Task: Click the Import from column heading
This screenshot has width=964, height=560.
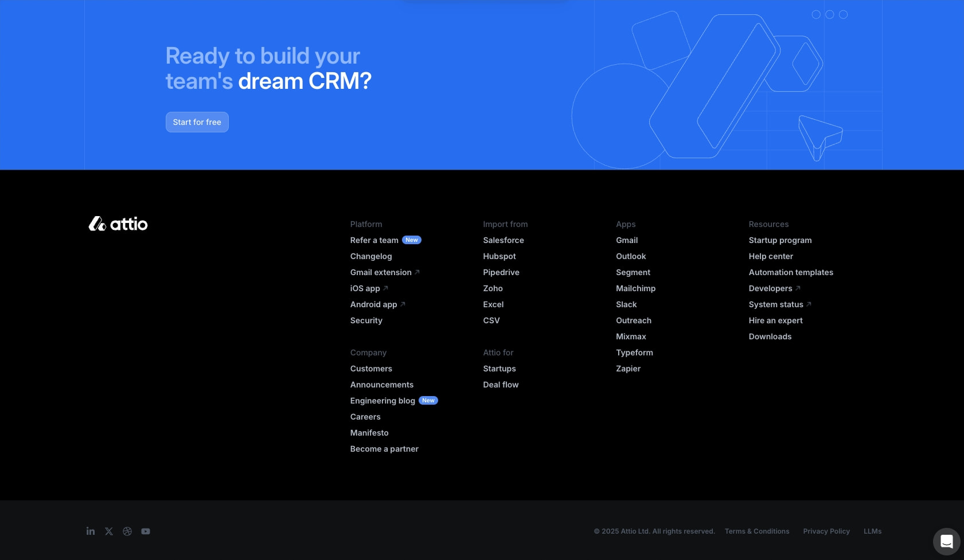Action: click(505, 224)
